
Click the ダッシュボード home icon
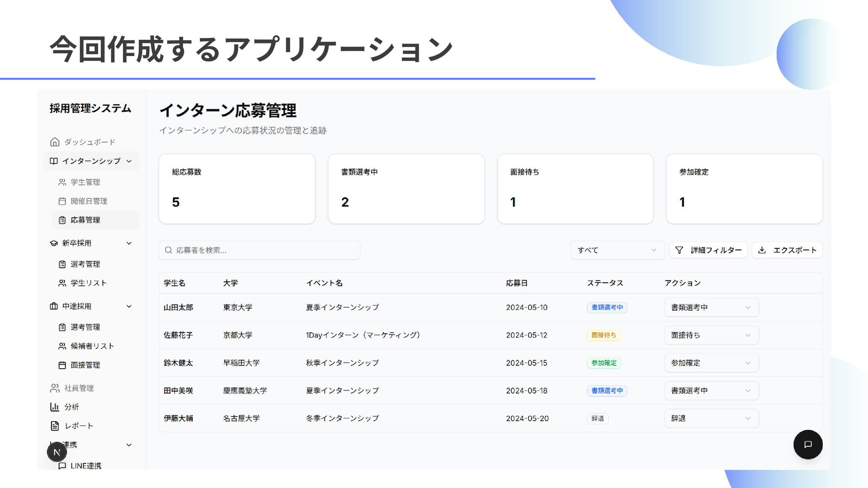pos(55,142)
